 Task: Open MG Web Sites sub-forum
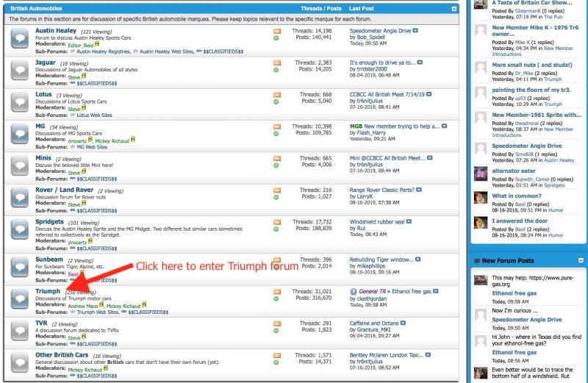[92, 147]
